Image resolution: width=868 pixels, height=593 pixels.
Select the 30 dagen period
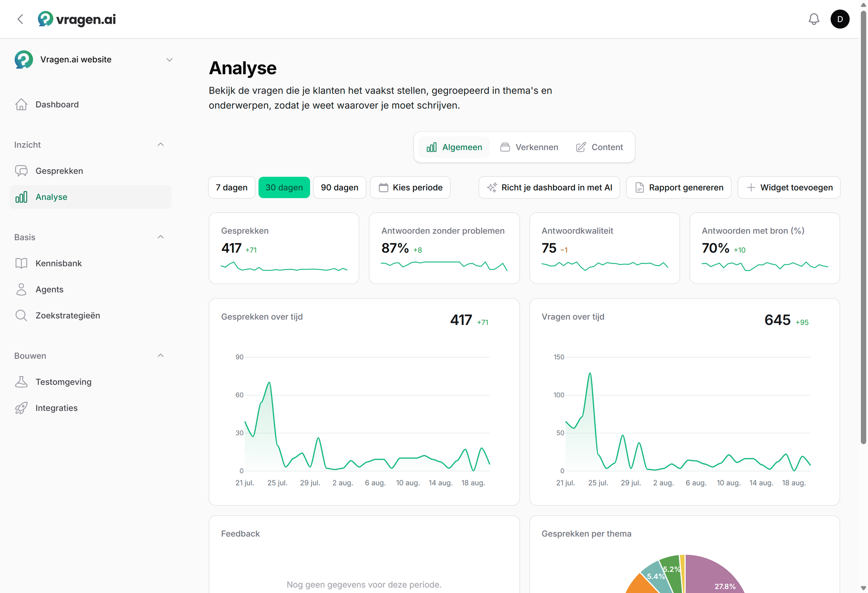pyautogui.click(x=284, y=188)
